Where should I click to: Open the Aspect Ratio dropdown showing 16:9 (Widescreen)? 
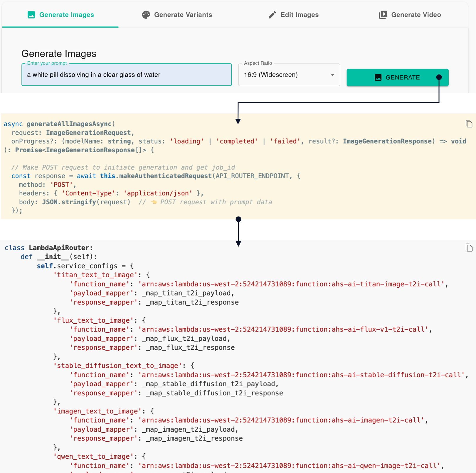coord(285,75)
